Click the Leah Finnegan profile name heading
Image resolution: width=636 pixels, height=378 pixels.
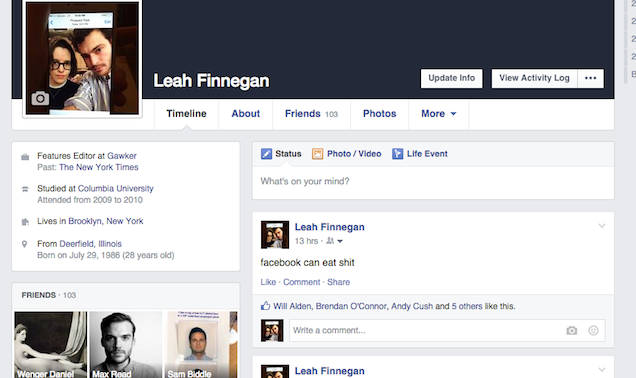pyautogui.click(x=211, y=81)
